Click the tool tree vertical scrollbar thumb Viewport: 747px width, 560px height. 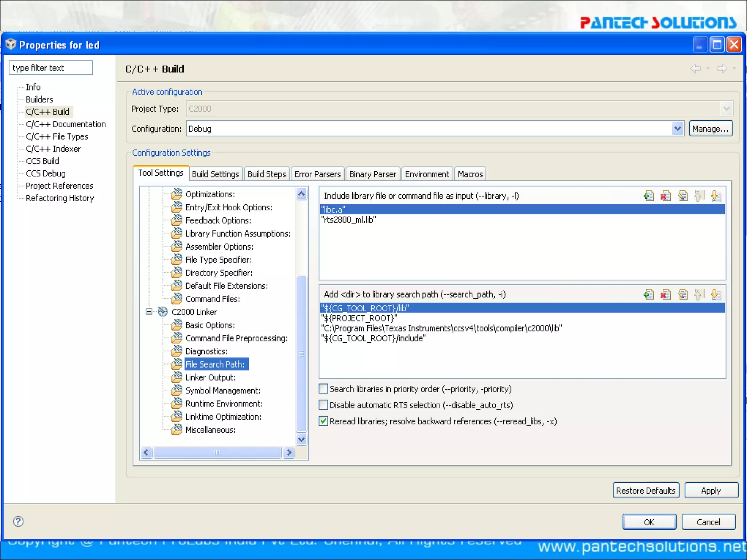coord(301,353)
